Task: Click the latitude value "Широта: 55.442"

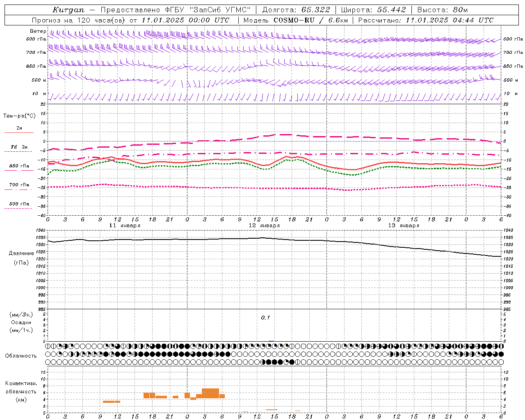Action: [374, 10]
